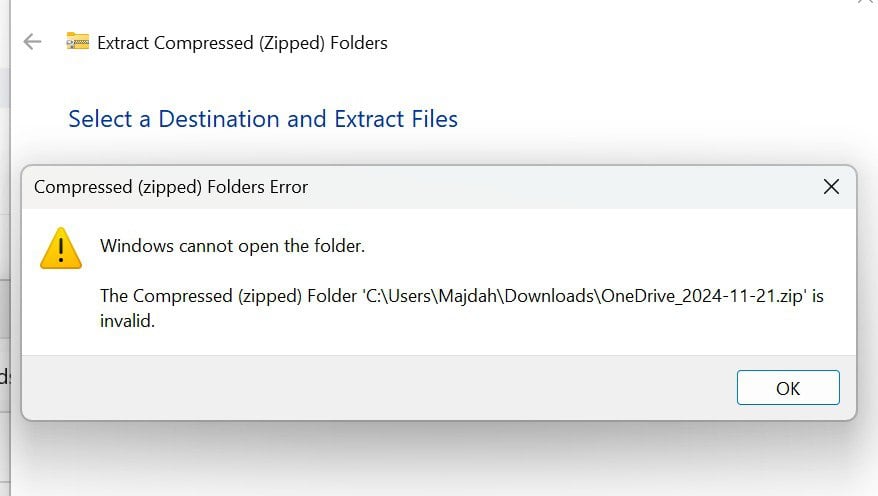Click the background window strip at the left edge
878x496 pixels.
point(4,246)
